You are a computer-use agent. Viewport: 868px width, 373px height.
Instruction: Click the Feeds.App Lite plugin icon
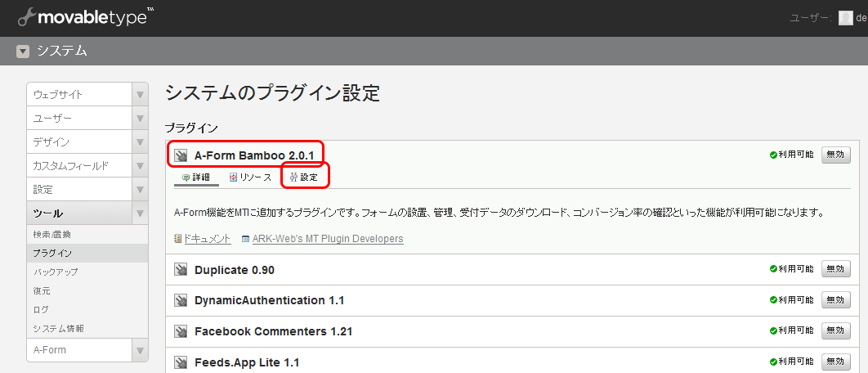coord(181,362)
